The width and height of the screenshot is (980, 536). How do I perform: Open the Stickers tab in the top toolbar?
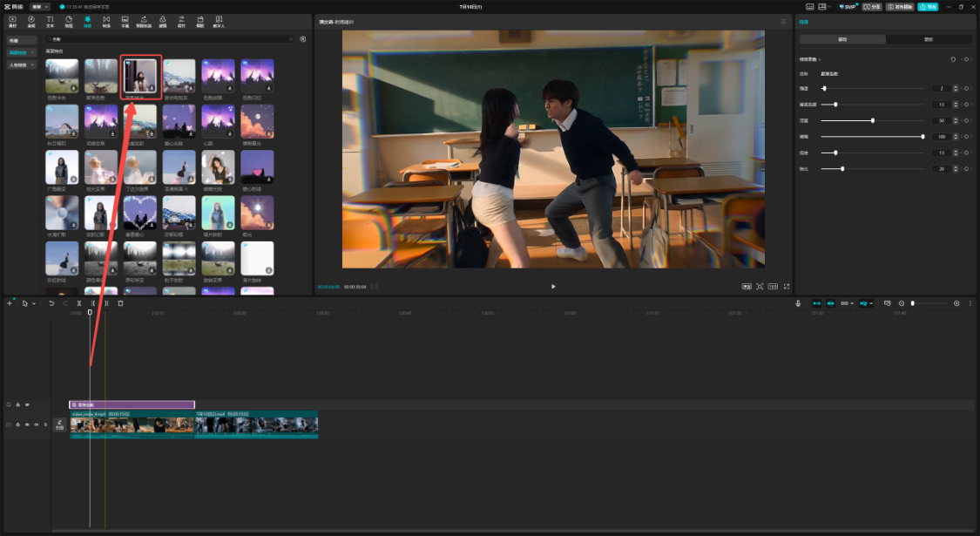[69, 22]
